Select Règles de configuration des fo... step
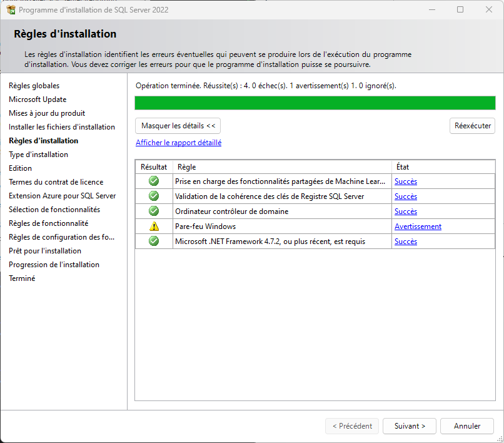 (61, 237)
